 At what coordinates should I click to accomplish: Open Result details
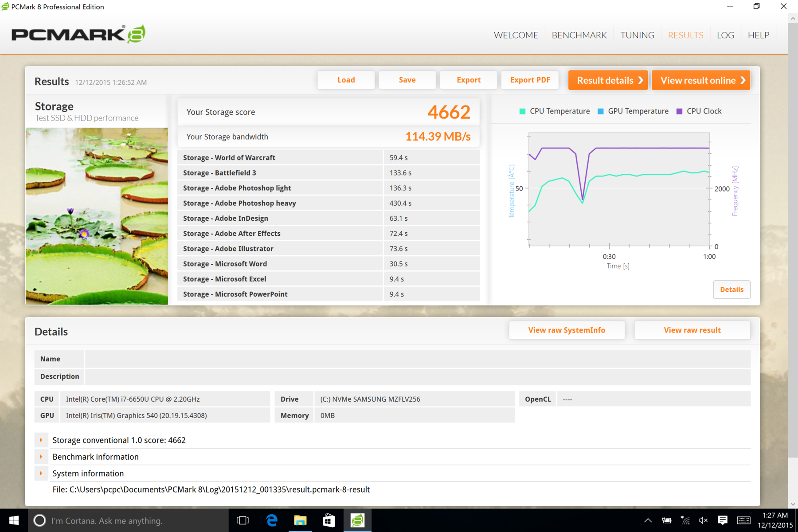click(608, 80)
